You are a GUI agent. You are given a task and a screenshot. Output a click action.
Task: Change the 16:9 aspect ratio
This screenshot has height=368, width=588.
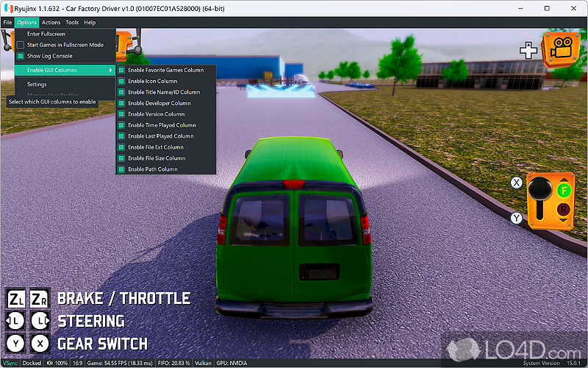click(x=78, y=363)
